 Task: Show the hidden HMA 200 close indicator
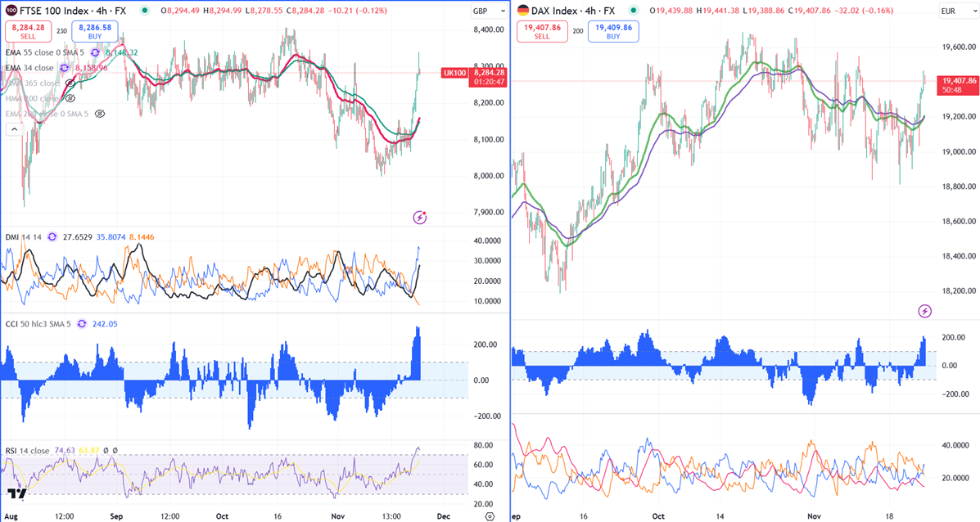pos(70,99)
